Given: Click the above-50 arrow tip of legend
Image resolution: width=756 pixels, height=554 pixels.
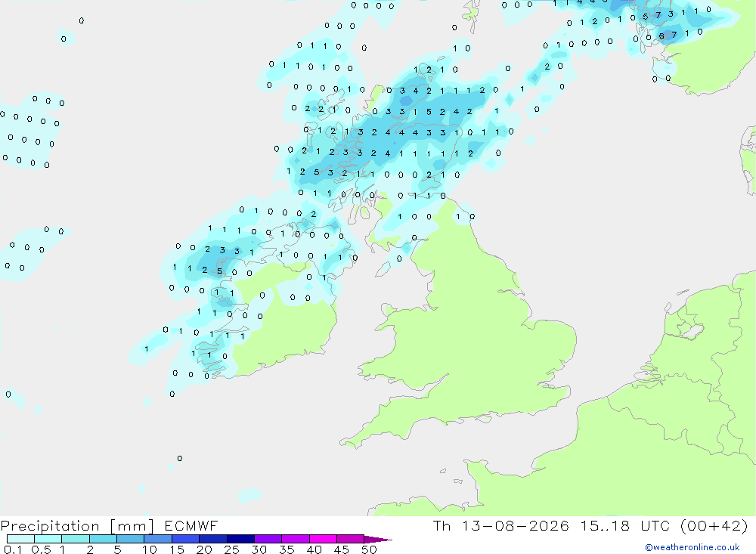Looking at the screenshot, I should [378, 540].
